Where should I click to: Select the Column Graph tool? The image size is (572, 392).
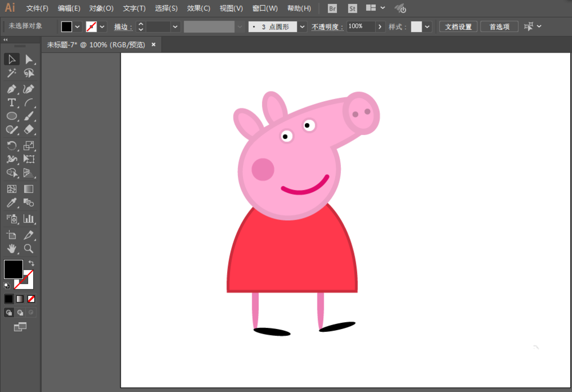[29, 219]
